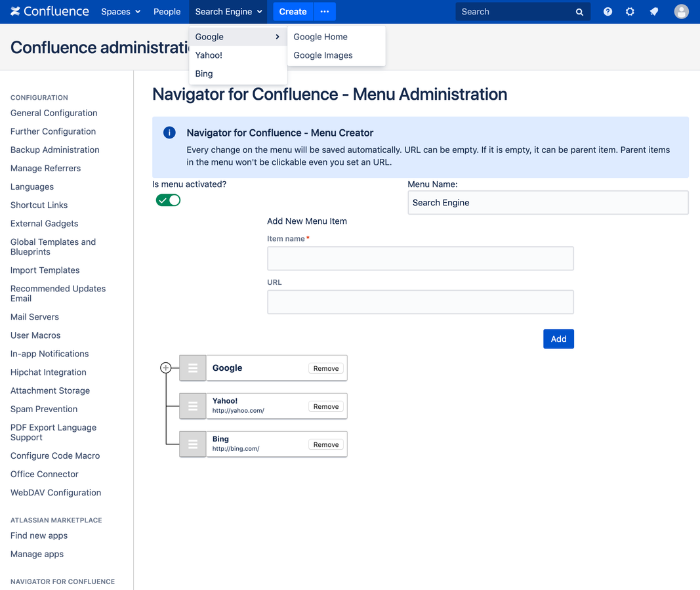Click the Bing tree item label
This screenshot has width=700, height=590.
coord(220,438)
